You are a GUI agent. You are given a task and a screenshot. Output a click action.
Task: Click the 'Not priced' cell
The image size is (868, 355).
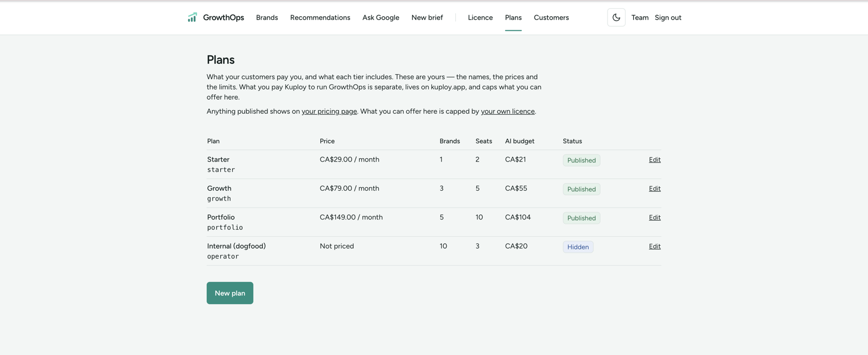pos(337,246)
